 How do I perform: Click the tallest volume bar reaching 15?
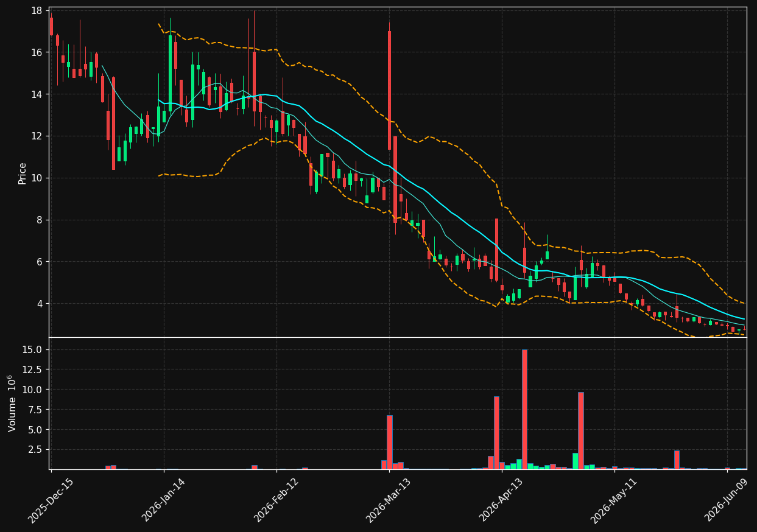(x=524, y=409)
